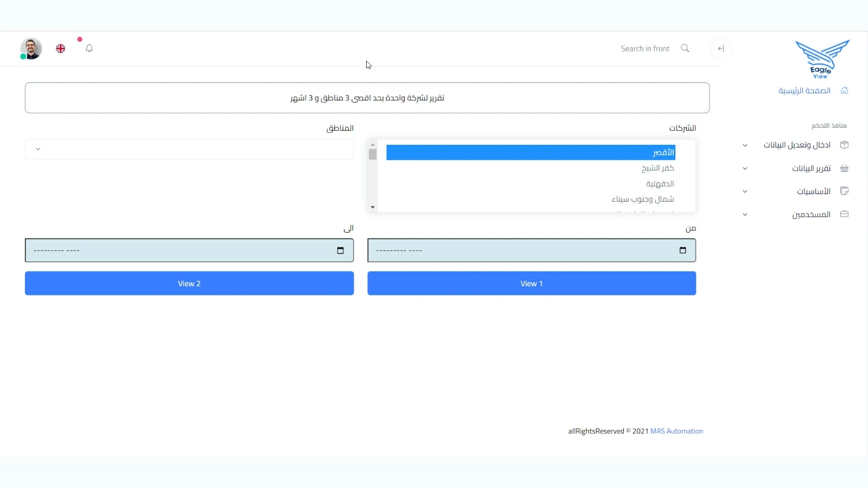Click the من date input field

point(532,251)
